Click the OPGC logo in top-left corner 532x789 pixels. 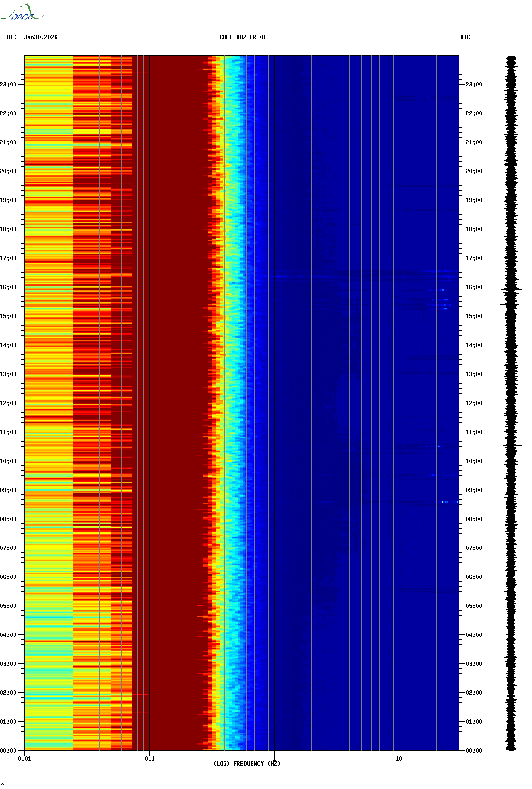22,13
